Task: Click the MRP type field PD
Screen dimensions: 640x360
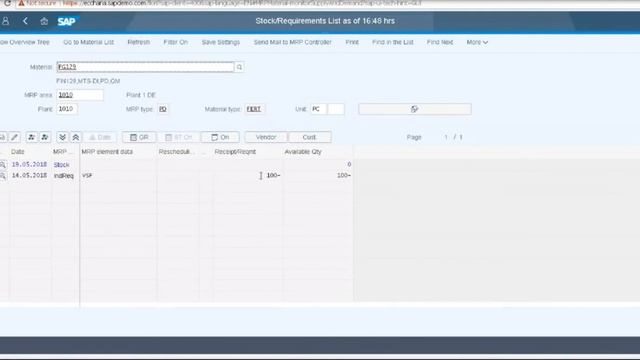Action: [x=163, y=109]
